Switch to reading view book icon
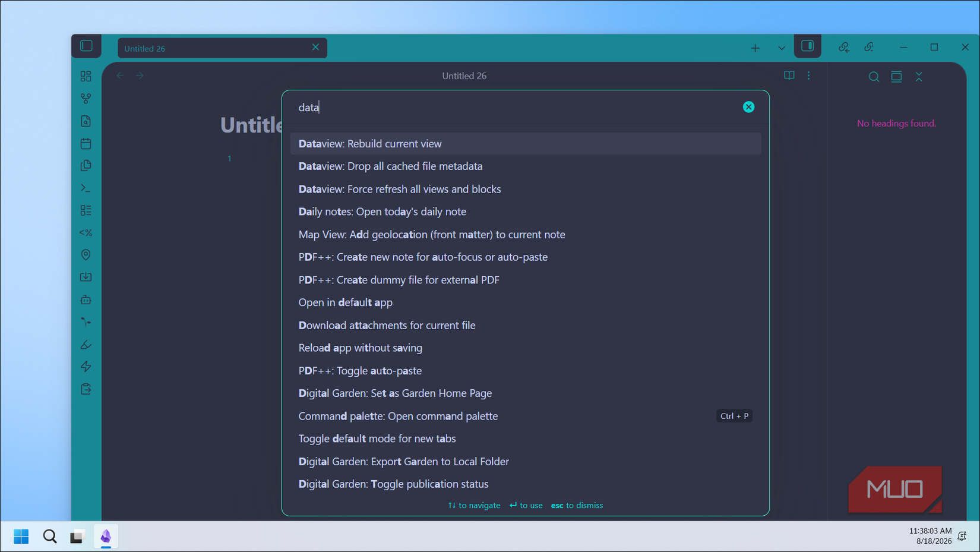Image resolution: width=980 pixels, height=552 pixels. pyautogui.click(x=789, y=75)
